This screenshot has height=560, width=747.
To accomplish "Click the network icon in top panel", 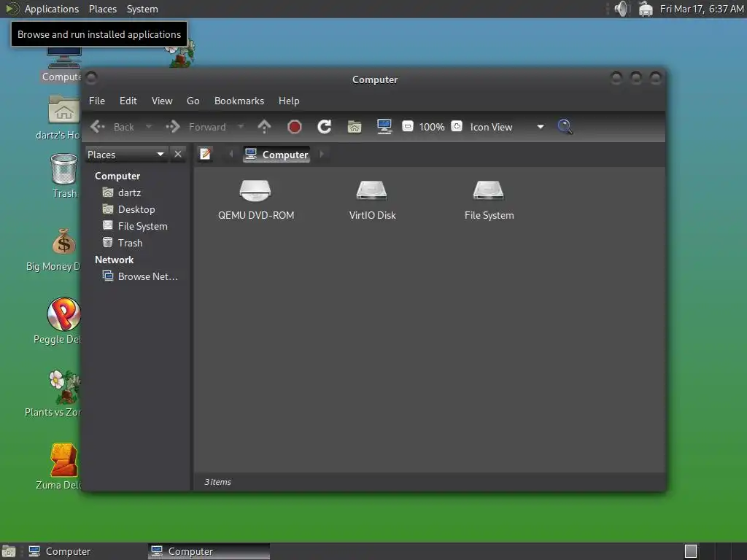I will tap(646, 9).
